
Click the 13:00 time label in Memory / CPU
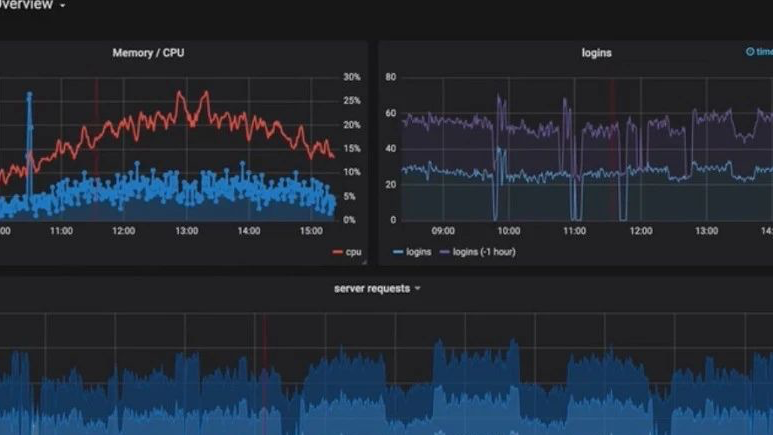pyautogui.click(x=186, y=231)
